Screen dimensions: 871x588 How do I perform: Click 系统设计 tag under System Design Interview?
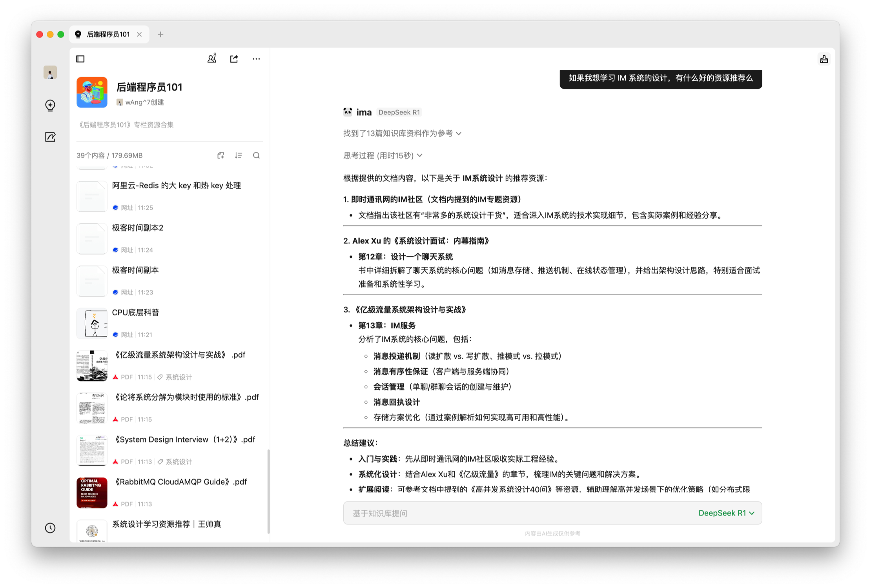175,462
